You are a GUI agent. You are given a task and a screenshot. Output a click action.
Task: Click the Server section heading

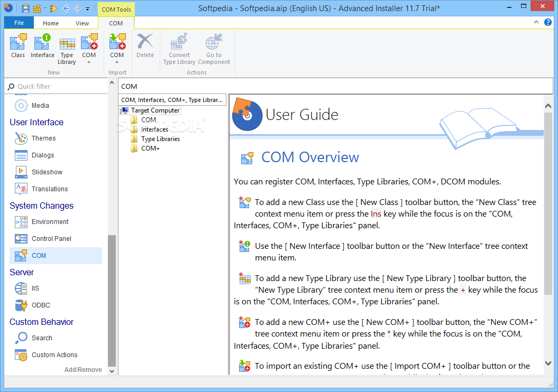click(x=22, y=272)
